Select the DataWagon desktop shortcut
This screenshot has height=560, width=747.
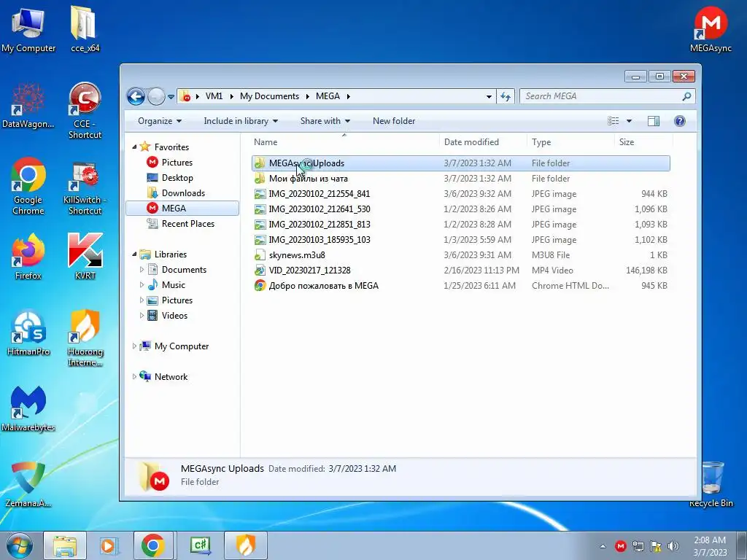[x=28, y=106]
